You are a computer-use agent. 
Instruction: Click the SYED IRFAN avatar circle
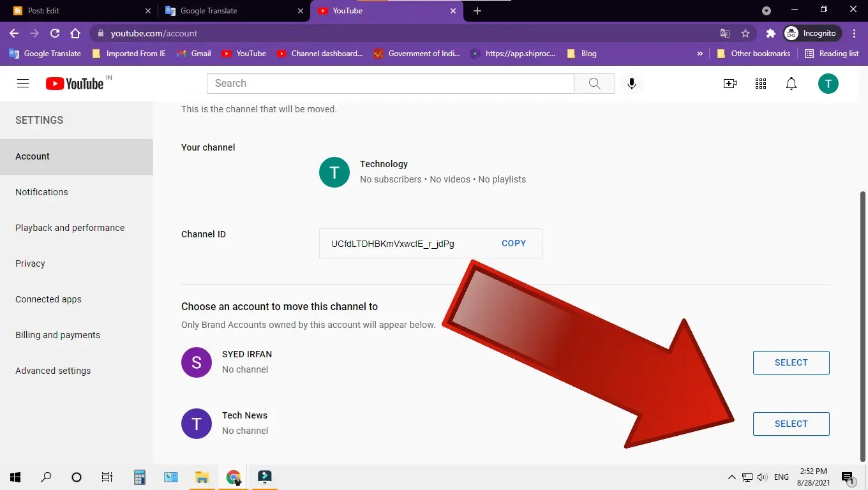197,362
